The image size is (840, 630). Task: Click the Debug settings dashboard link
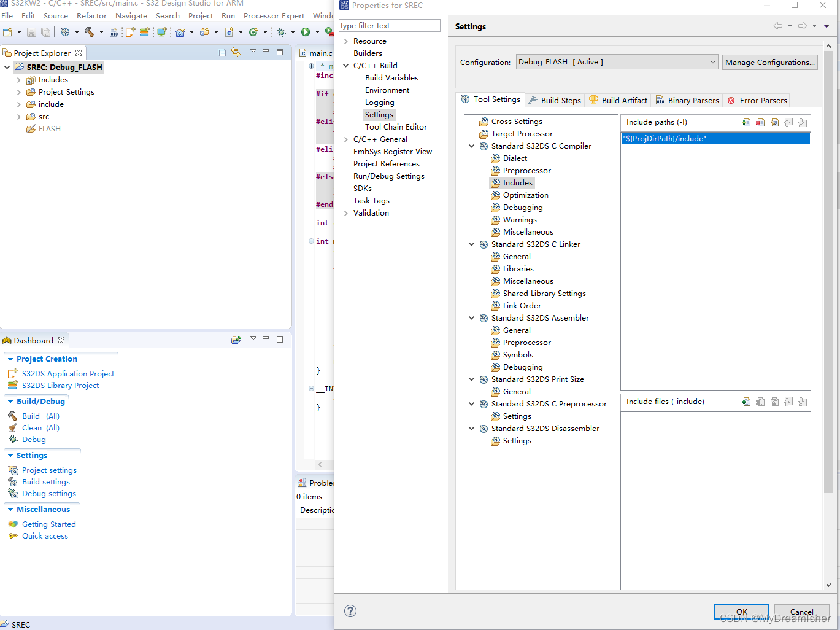49,493
